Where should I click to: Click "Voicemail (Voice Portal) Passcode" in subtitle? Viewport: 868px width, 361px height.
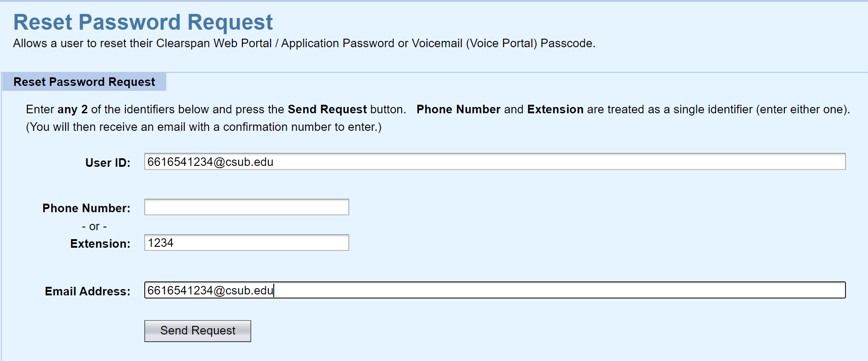(502, 44)
